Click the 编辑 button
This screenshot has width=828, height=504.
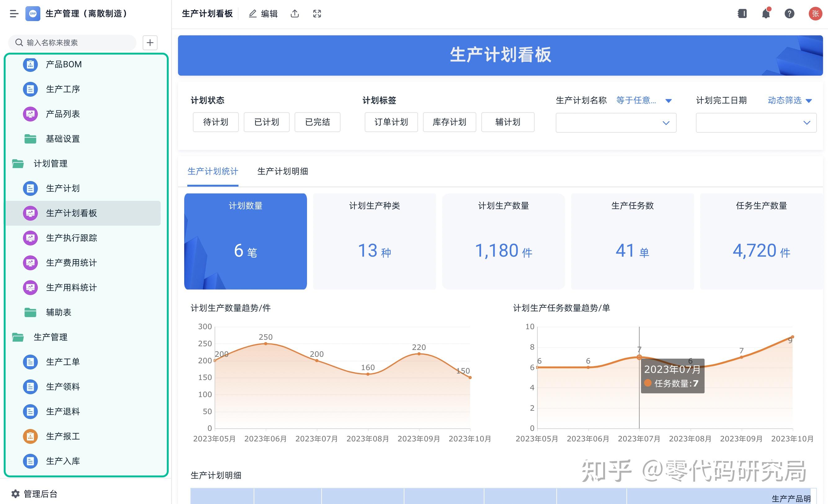[263, 13]
